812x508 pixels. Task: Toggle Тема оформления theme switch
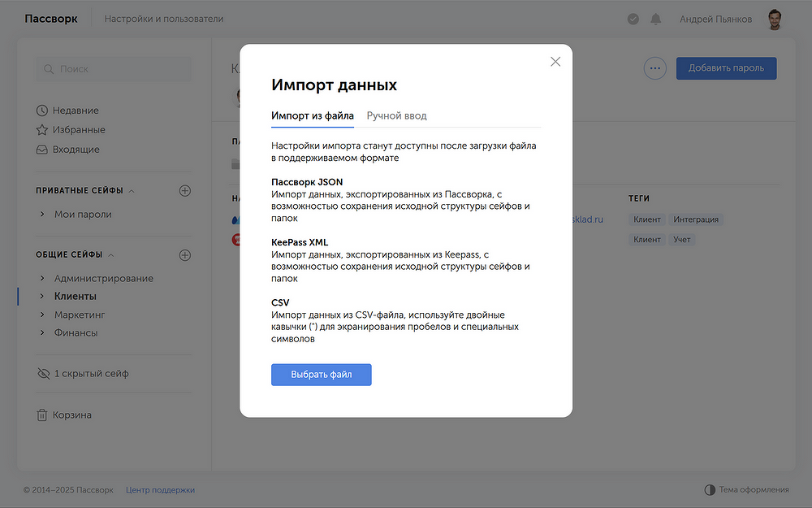747,489
